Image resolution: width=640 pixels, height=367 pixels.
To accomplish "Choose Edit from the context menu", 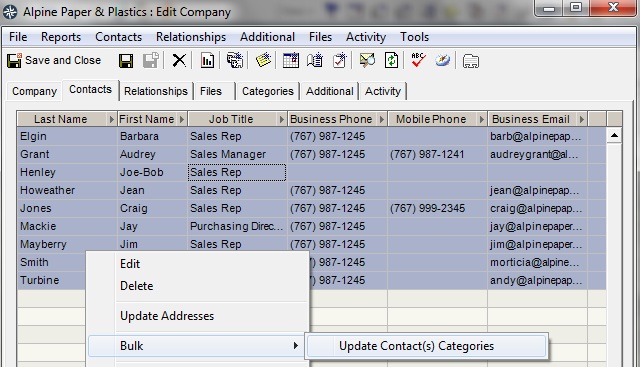I will pyautogui.click(x=130, y=264).
